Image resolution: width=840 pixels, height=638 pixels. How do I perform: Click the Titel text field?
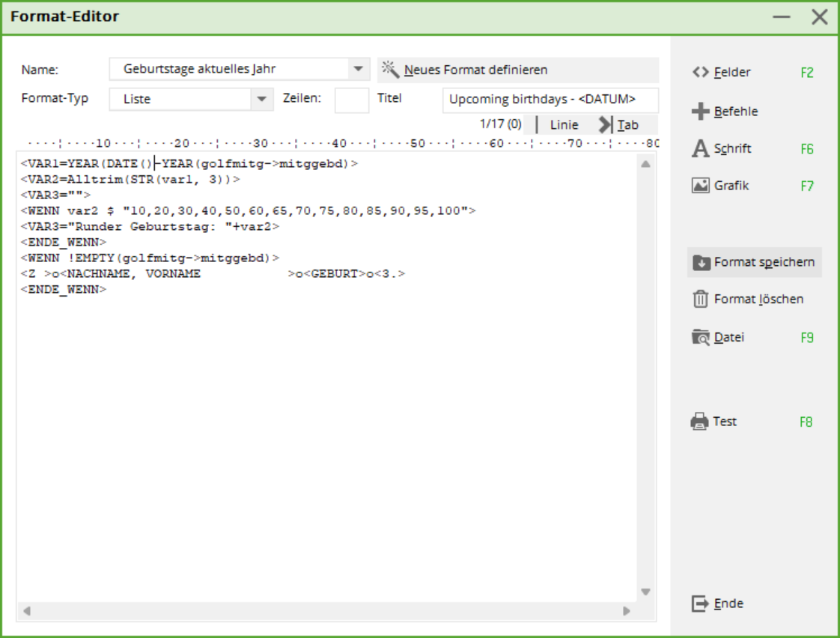[550, 99]
